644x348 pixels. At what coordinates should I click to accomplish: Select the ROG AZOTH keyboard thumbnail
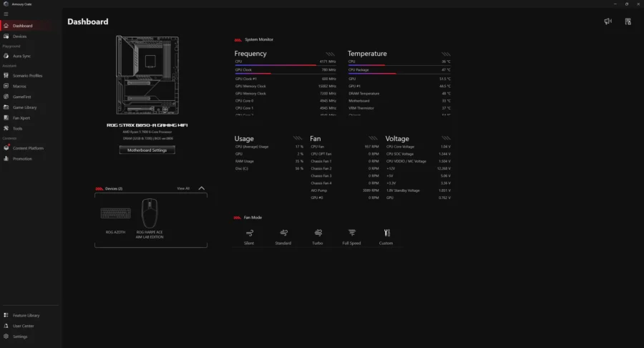point(116,213)
